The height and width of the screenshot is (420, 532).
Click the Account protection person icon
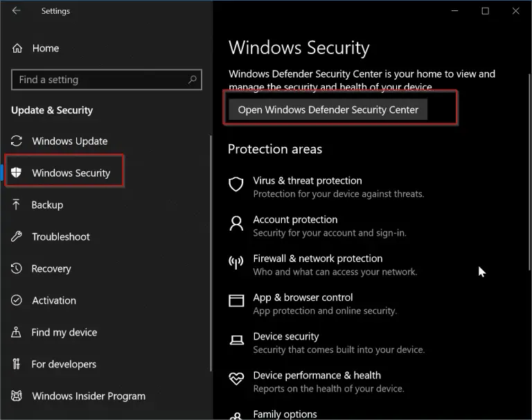(x=236, y=223)
